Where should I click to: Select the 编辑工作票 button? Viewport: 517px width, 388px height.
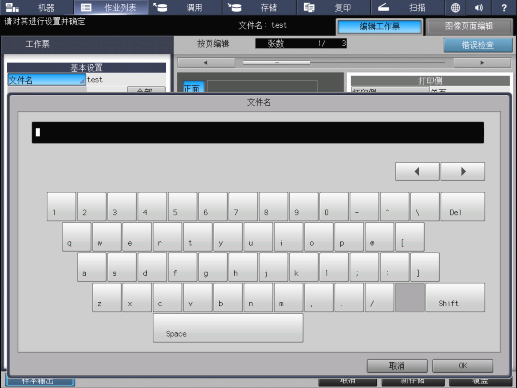[x=379, y=27]
